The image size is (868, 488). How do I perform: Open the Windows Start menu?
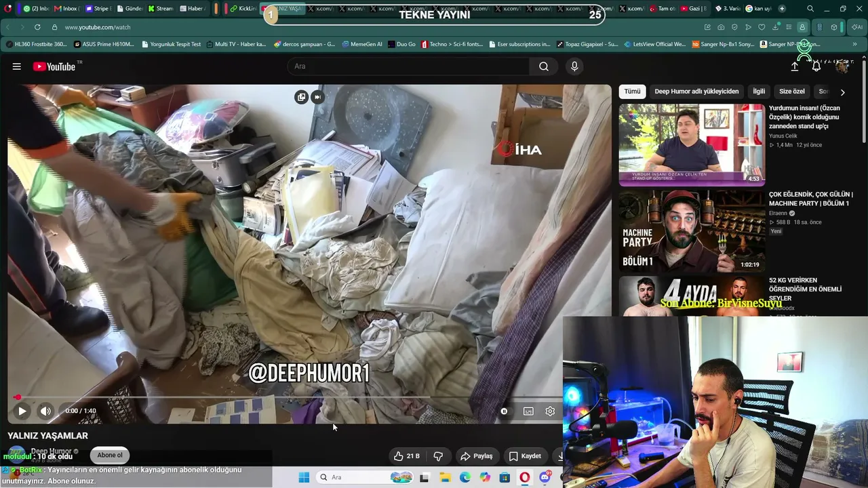[x=304, y=477]
